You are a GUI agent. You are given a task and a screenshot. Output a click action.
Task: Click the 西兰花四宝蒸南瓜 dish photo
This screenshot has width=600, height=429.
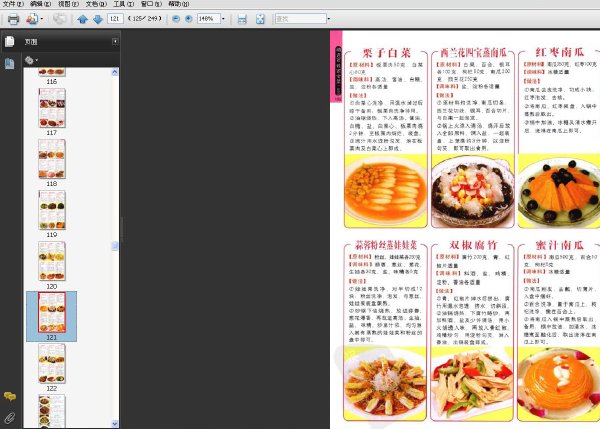point(473,190)
